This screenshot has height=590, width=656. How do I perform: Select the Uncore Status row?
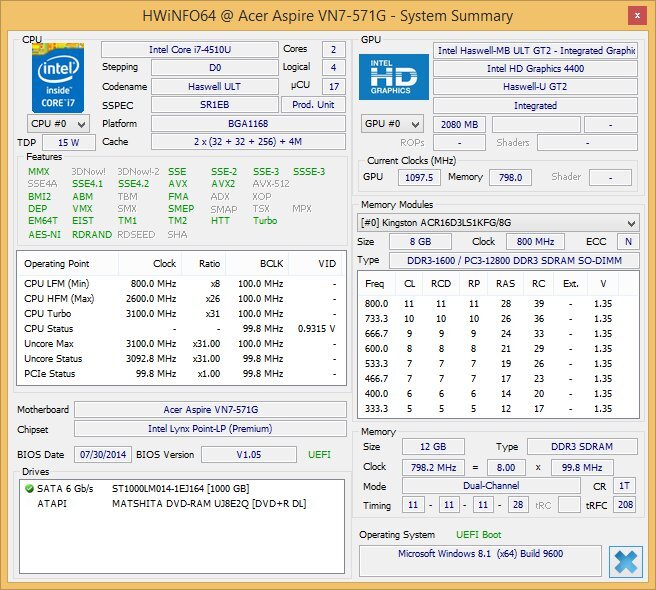point(181,359)
